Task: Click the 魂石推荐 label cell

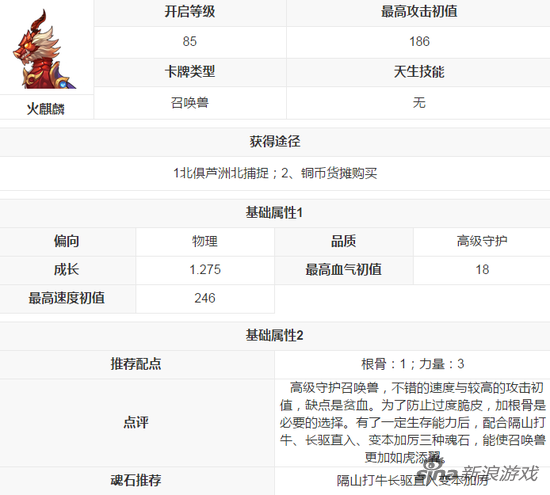Action: point(136,480)
